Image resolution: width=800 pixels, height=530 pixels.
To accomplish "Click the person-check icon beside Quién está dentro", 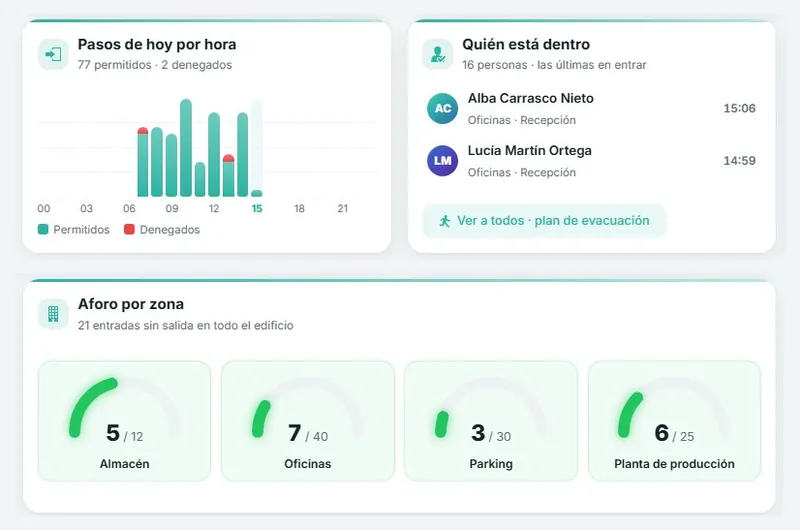I will click(438, 54).
